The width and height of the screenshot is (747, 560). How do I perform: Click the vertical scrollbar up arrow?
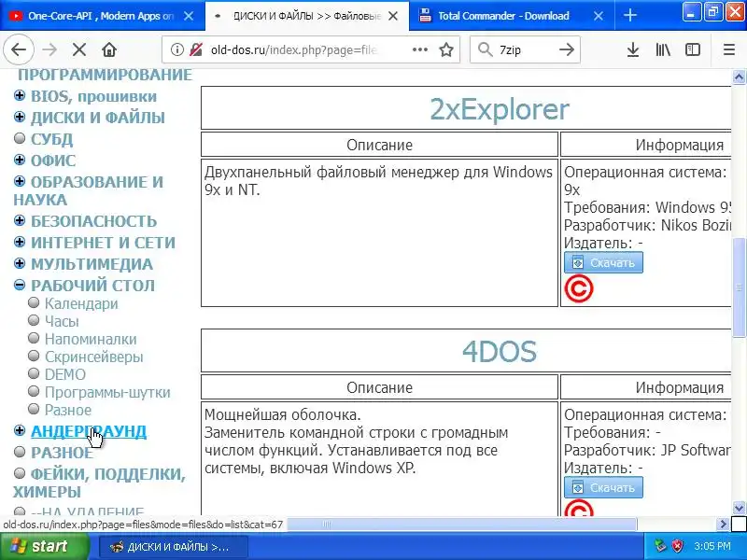coord(739,77)
